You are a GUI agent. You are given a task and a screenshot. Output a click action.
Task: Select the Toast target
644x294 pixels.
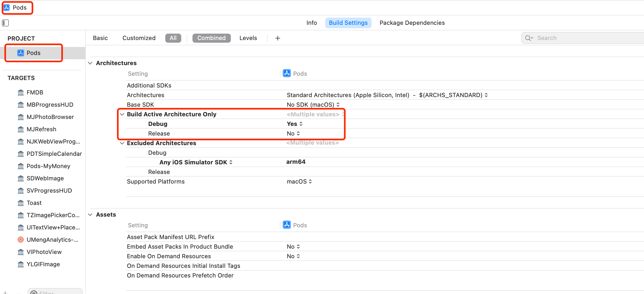tap(34, 203)
